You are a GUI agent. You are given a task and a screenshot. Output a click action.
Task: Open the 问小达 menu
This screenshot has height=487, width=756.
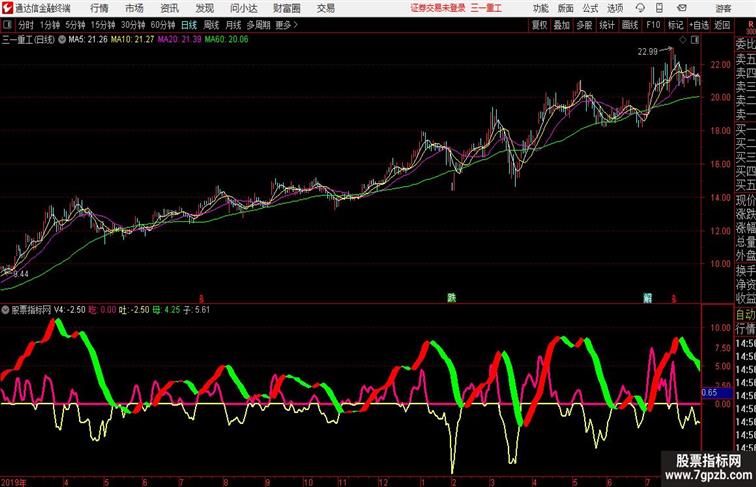(244, 8)
